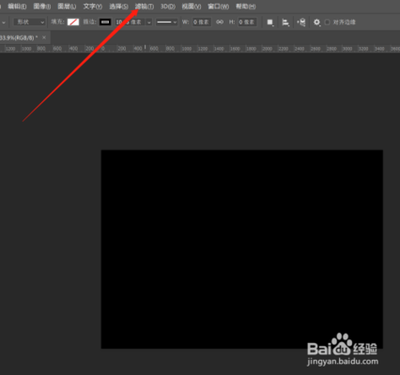The height and width of the screenshot is (375, 400).
Task: Open the 图像(I) menu
Action: [42, 6]
